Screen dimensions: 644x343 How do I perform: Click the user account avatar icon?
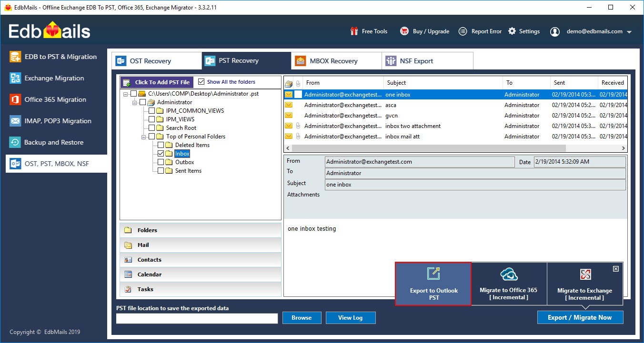(x=555, y=31)
